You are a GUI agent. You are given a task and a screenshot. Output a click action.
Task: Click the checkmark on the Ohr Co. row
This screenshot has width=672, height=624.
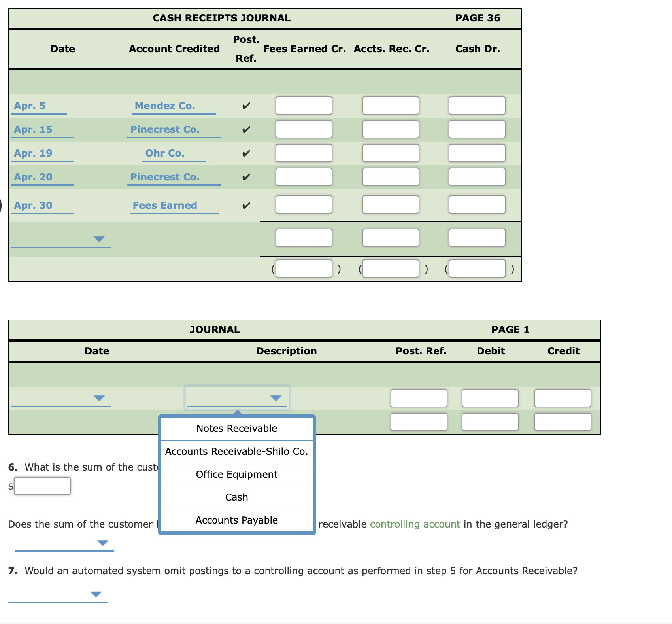click(x=246, y=153)
